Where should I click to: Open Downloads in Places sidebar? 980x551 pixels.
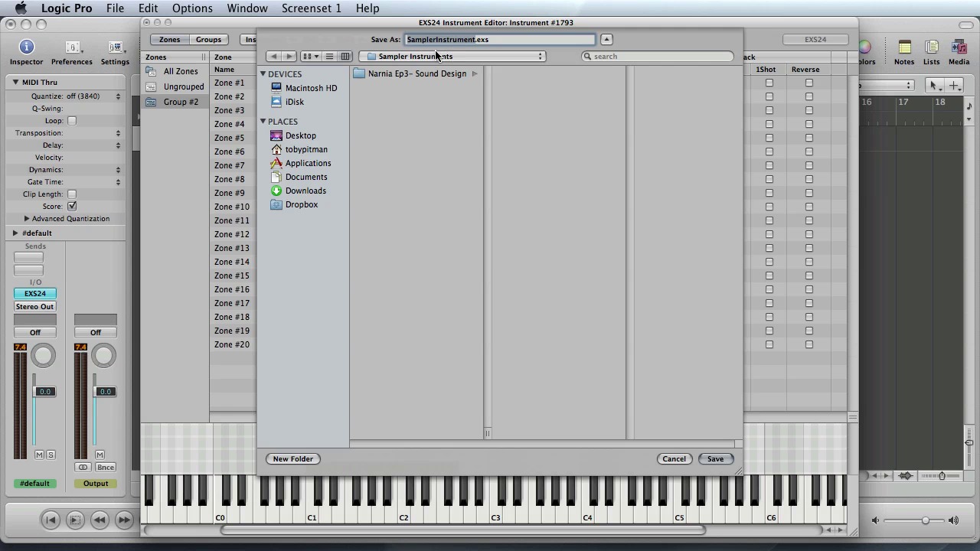tap(299, 191)
